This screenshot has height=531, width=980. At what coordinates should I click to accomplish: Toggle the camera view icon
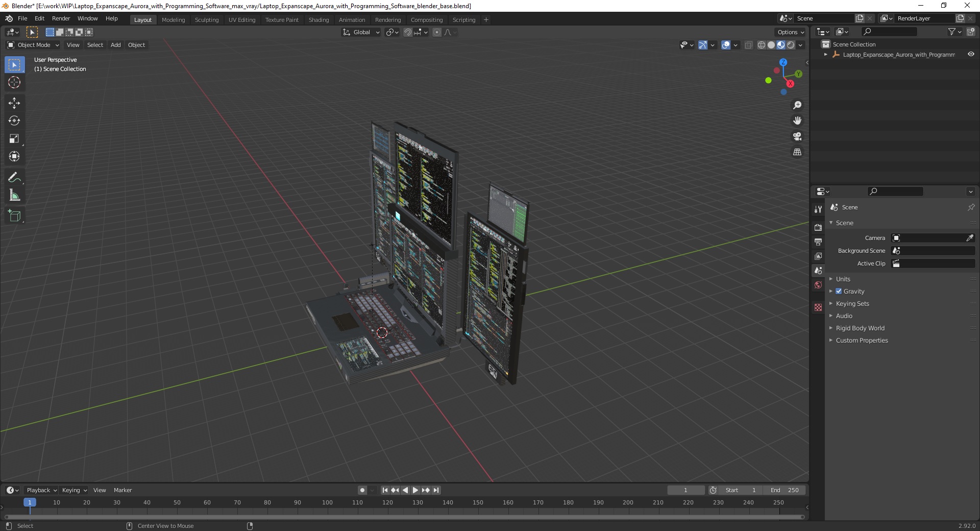797,136
